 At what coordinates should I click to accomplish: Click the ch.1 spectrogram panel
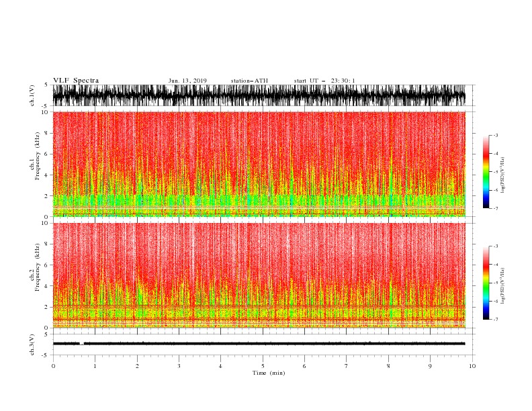point(259,164)
